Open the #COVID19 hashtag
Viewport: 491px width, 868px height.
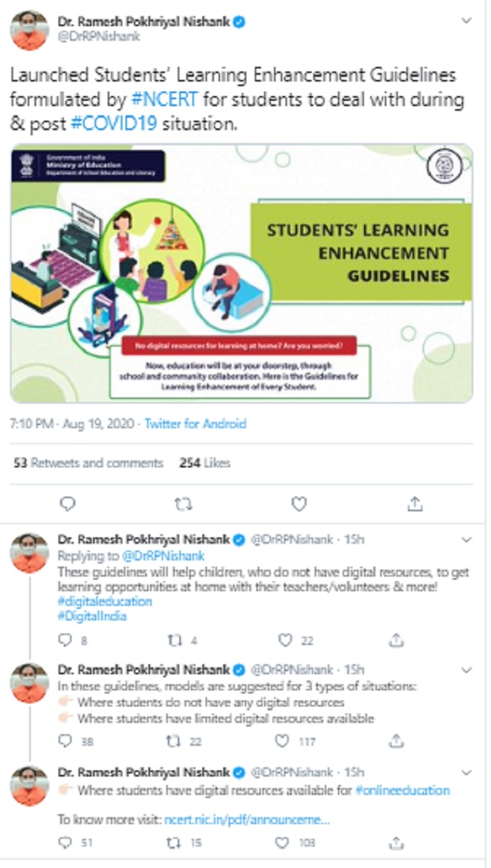[114, 125]
